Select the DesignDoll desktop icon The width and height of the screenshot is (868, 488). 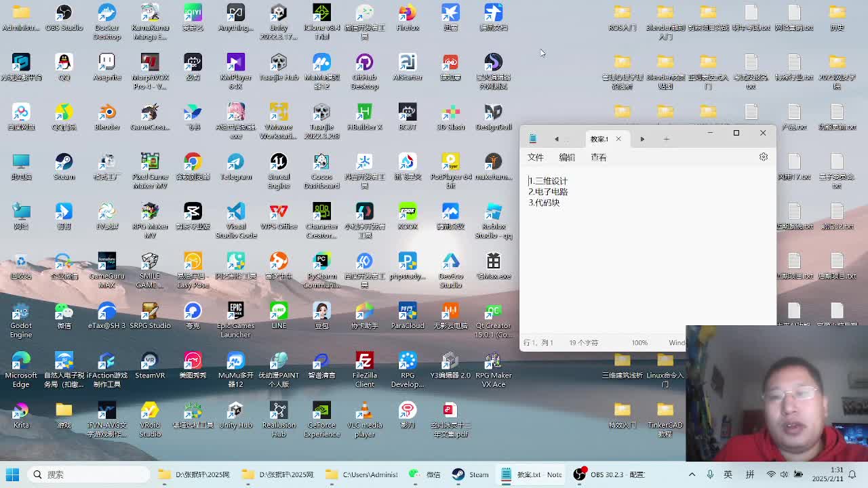[x=494, y=117]
